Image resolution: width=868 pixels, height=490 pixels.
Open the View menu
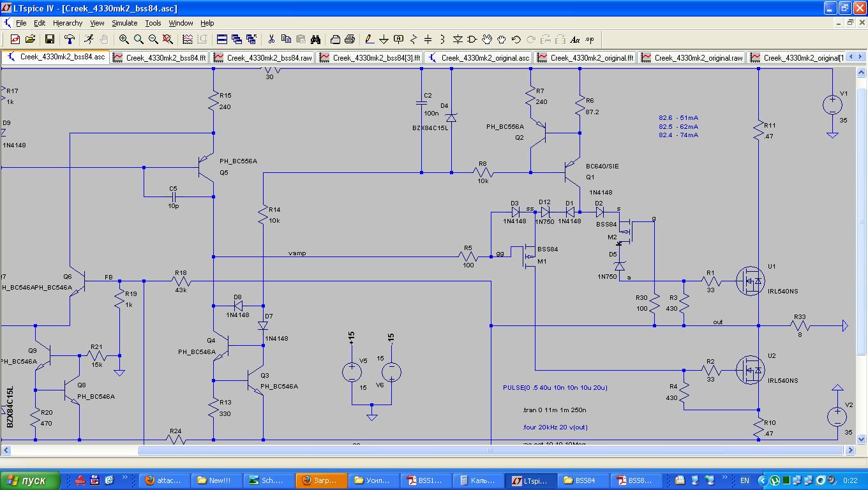click(x=97, y=23)
